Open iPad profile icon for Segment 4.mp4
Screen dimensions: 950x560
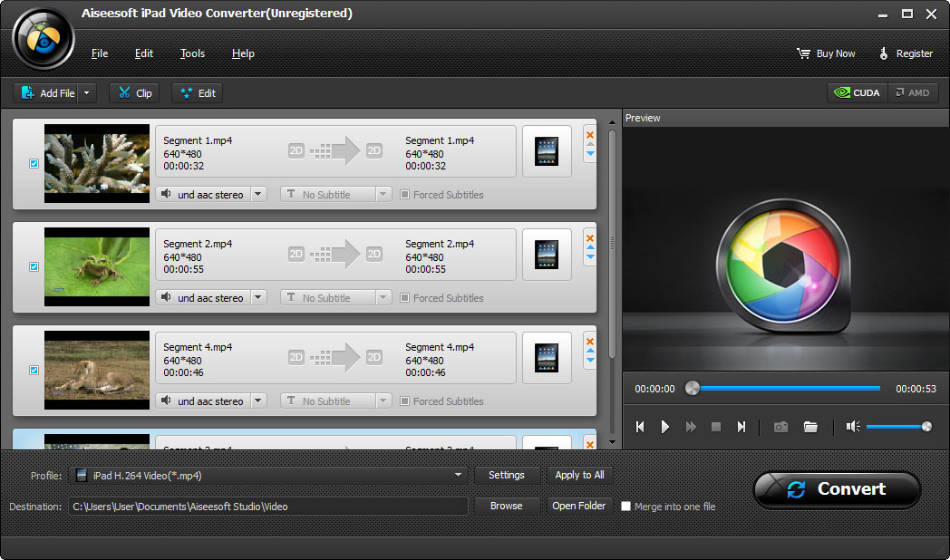547,358
